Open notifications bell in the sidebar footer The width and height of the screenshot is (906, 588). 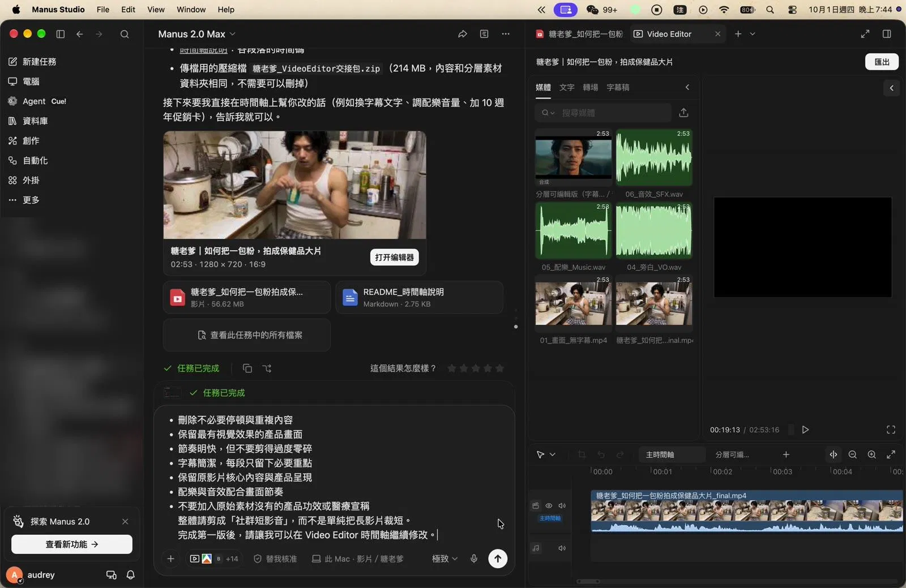(x=131, y=575)
